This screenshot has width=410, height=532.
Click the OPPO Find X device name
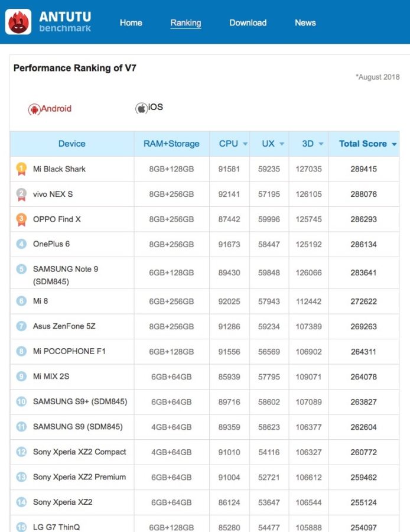[57, 219]
